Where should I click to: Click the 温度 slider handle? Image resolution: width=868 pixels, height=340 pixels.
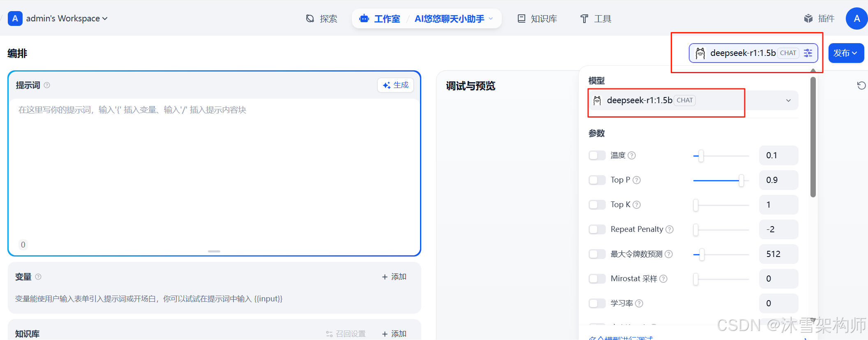pos(701,156)
